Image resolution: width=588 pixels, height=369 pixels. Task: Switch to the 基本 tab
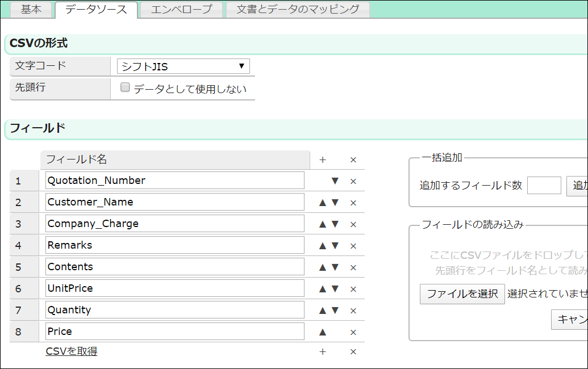coord(31,10)
